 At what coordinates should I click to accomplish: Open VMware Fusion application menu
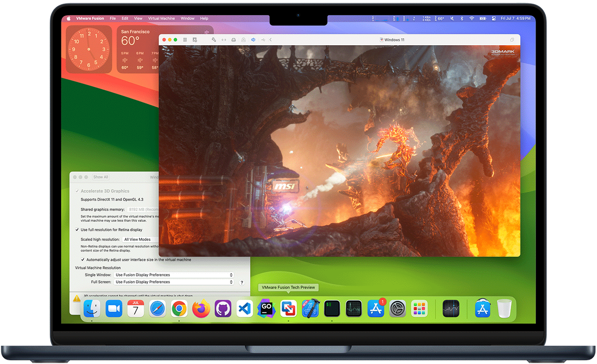90,18
